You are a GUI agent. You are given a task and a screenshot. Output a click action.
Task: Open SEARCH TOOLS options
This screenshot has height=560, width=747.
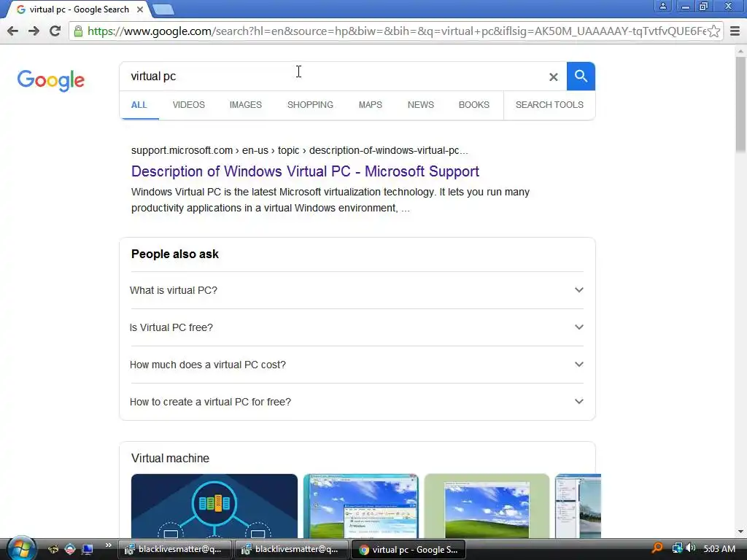pos(549,105)
